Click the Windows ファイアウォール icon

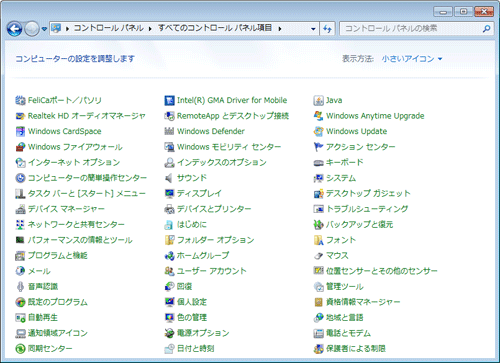[x=20, y=147]
